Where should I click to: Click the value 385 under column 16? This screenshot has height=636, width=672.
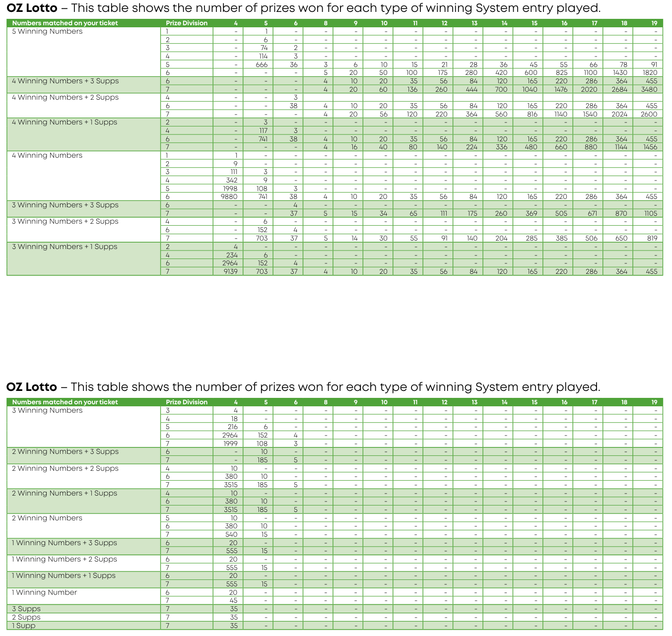point(561,238)
